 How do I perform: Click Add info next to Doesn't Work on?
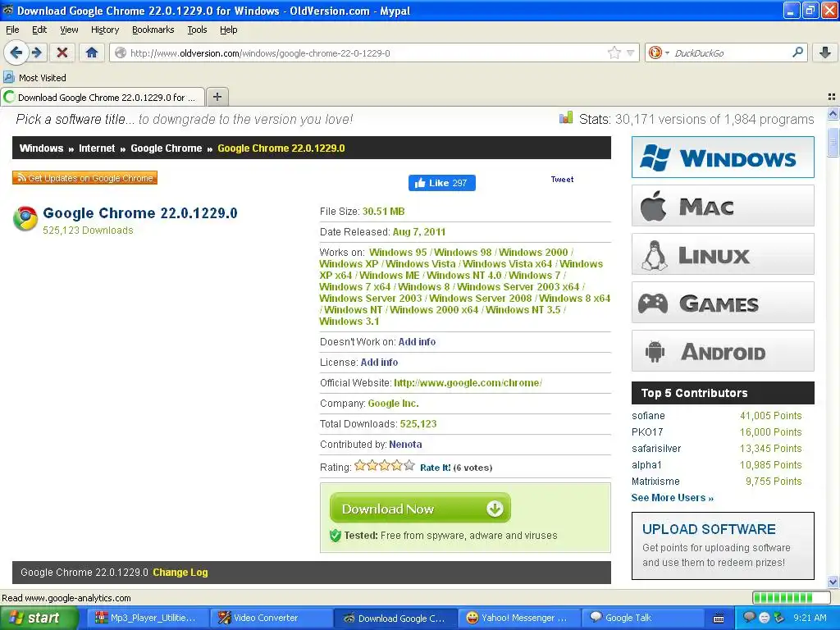(417, 342)
